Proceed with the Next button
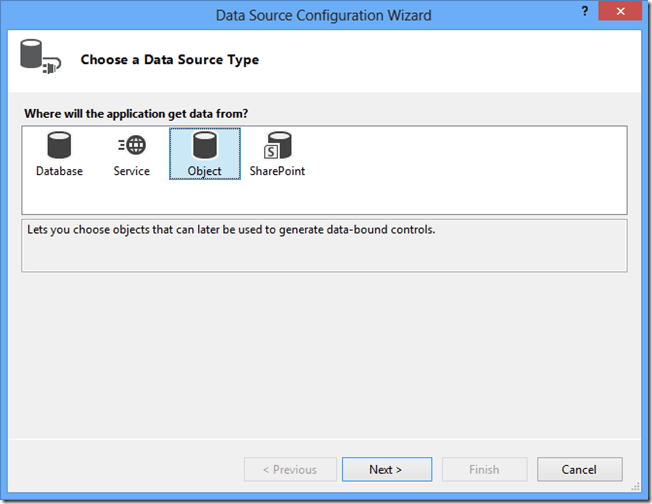Viewport: 652px width, 504px height. click(x=386, y=469)
